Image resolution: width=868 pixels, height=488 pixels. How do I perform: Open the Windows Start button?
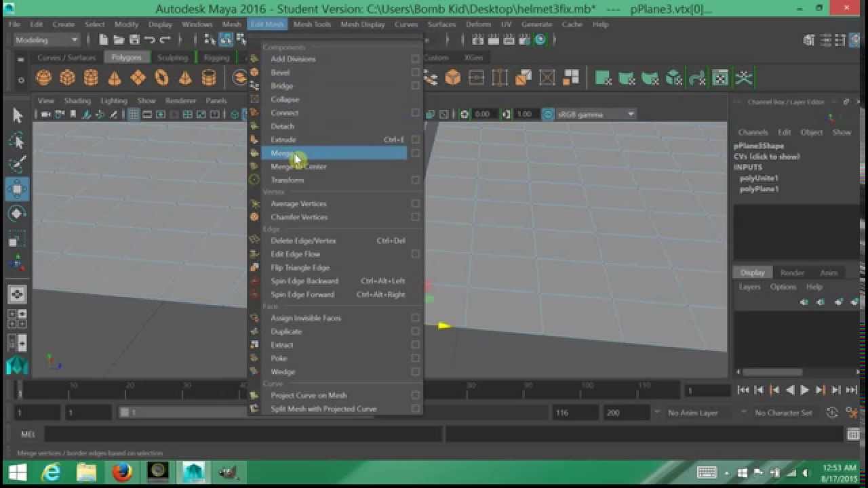pos(17,472)
